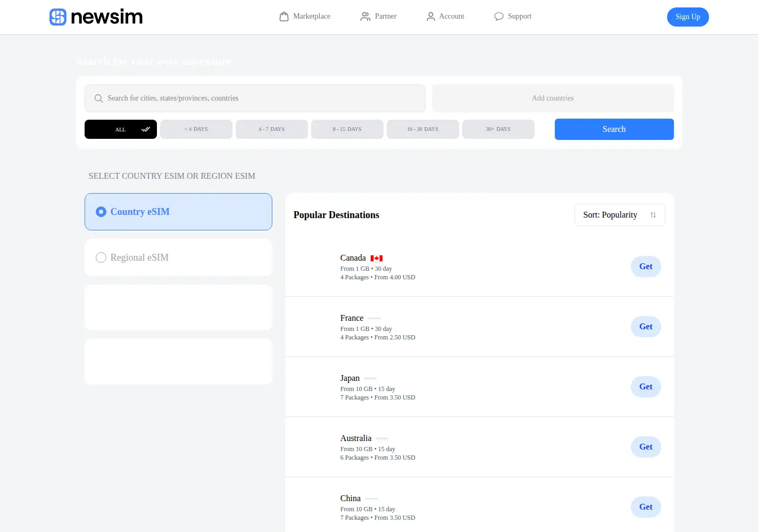Click the Popular Destinations heading
This screenshot has width=766, height=532.
(x=336, y=215)
